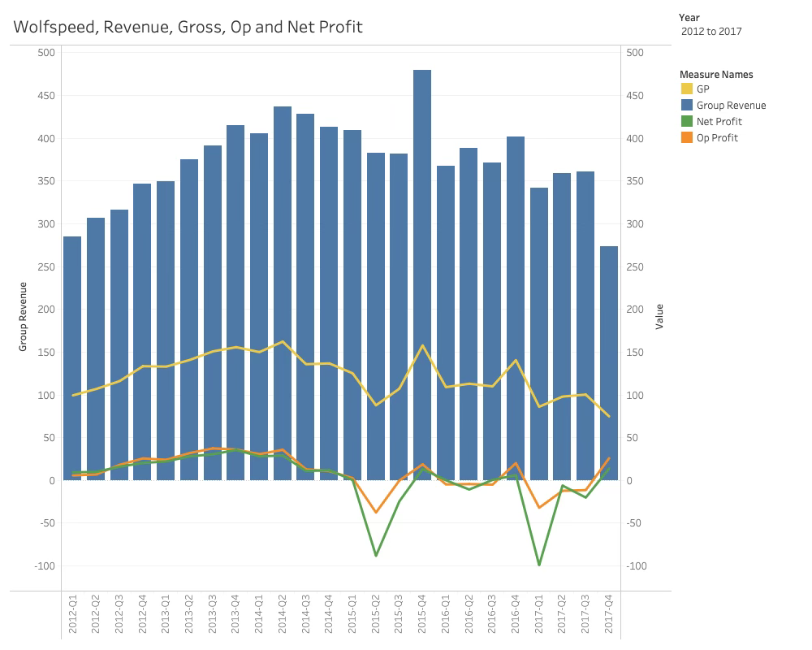812x650 pixels.
Task: Click the -100 tick on left axis
Action: (45, 566)
